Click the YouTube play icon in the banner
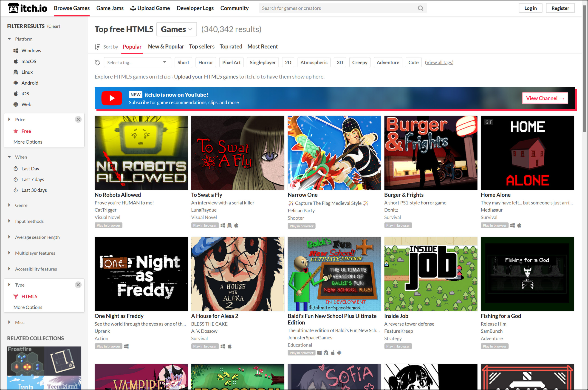The width and height of the screenshot is (588, 390). click(112, 98)
